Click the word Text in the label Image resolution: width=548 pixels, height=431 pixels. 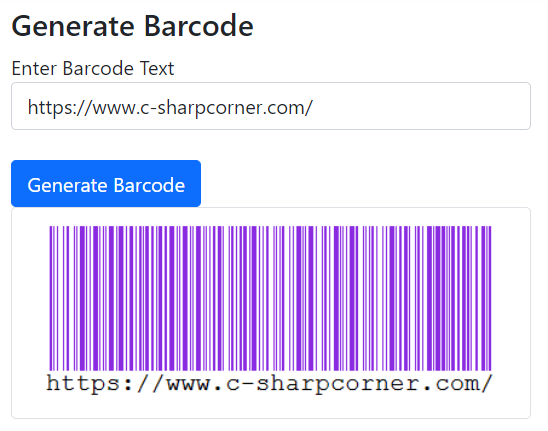pos(157,68)
